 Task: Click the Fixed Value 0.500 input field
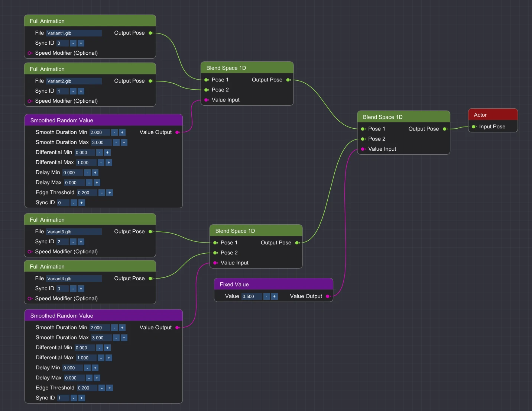(x=252, y=296)
